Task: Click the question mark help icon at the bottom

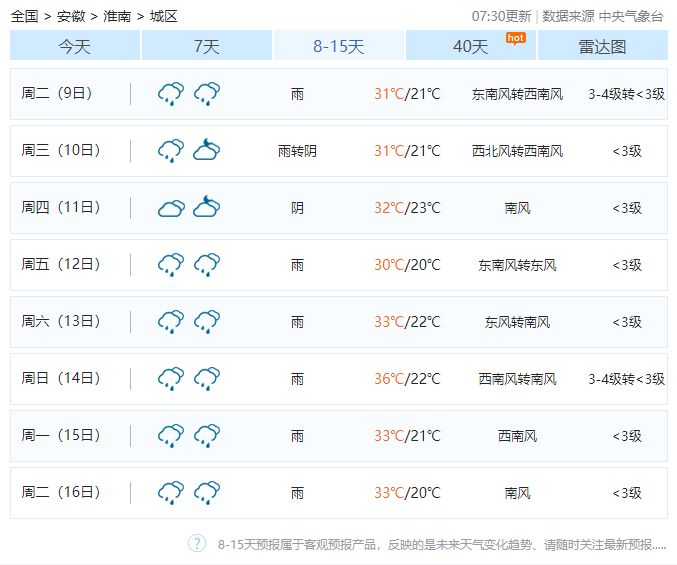Action: point(197,543)
